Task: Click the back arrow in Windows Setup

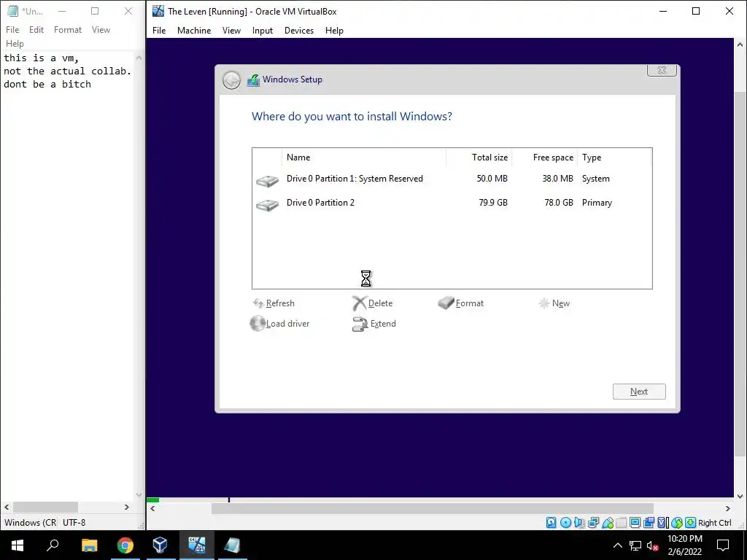Action: click(x=231, y=80)
